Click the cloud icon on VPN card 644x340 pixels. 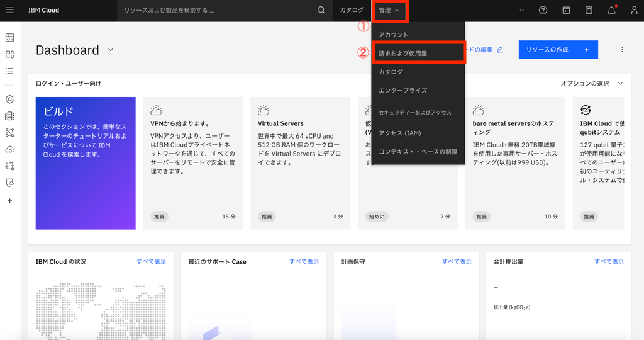[156, 110]
